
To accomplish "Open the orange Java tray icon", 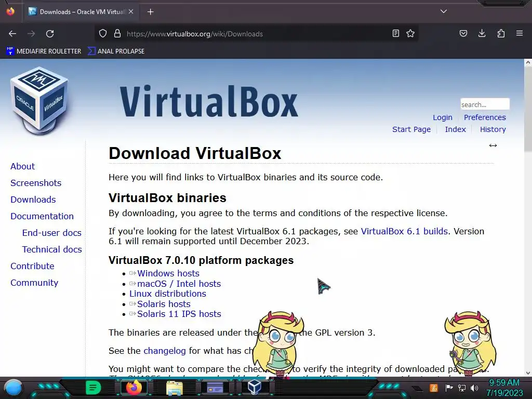I will pyautogui.click(x=434, y=388).
